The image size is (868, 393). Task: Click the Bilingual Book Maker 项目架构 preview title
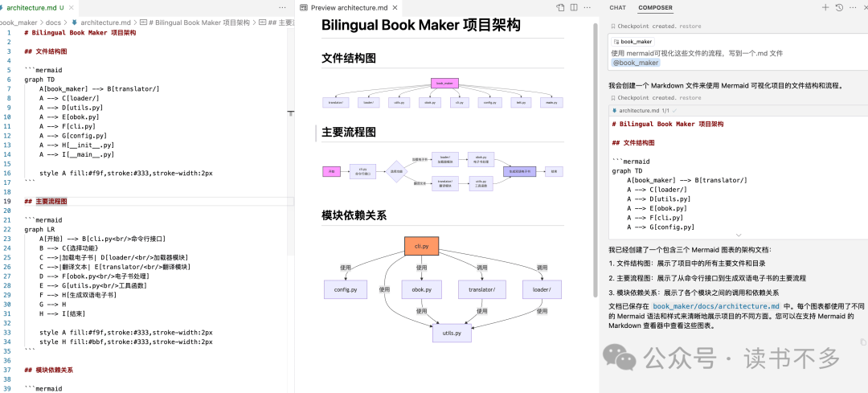tap(420, 25)
